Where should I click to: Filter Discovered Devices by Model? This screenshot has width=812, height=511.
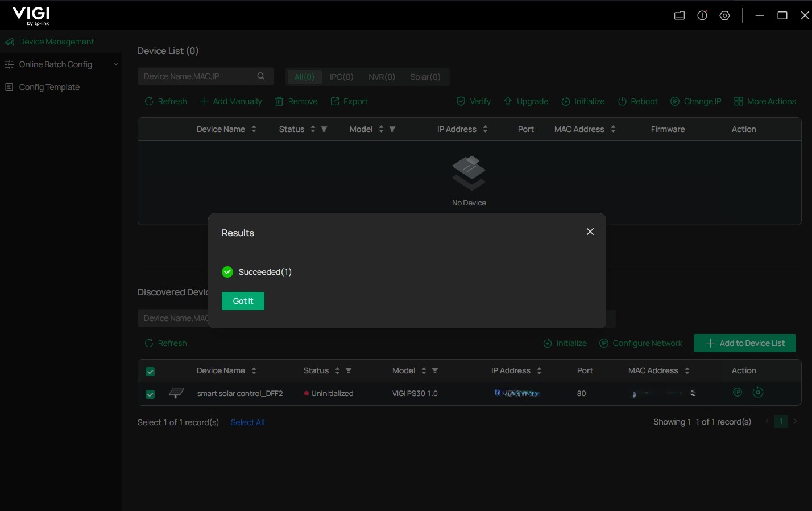click(x=435, y=370)
